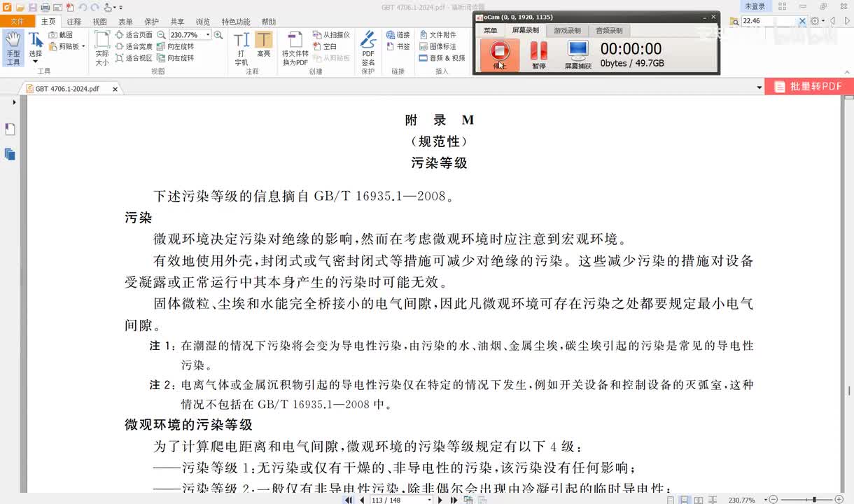This screenshot has width=854, height=504.
Task: Select the Typewriter (打字机) tool
Action: (x=241, y=48)
